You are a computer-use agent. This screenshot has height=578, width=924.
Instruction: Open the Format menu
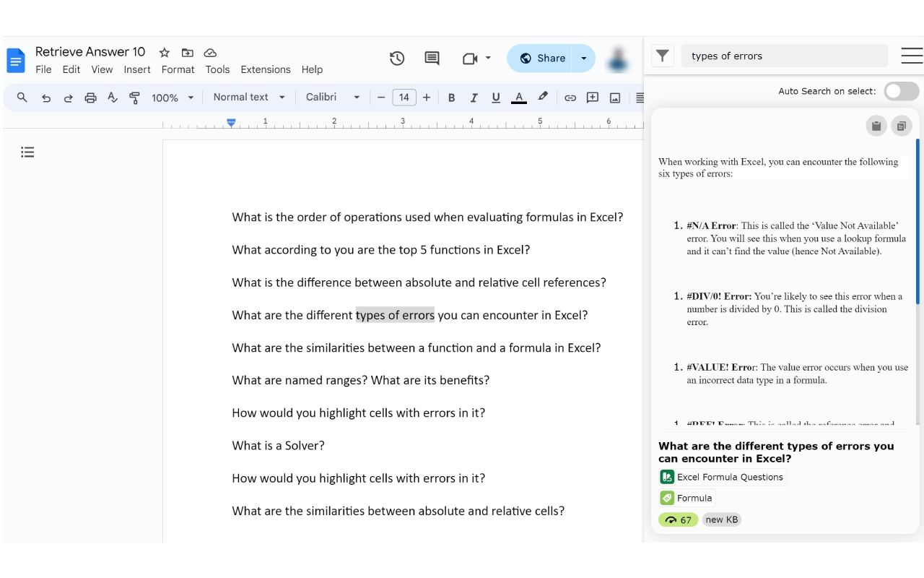pos(178,69)
